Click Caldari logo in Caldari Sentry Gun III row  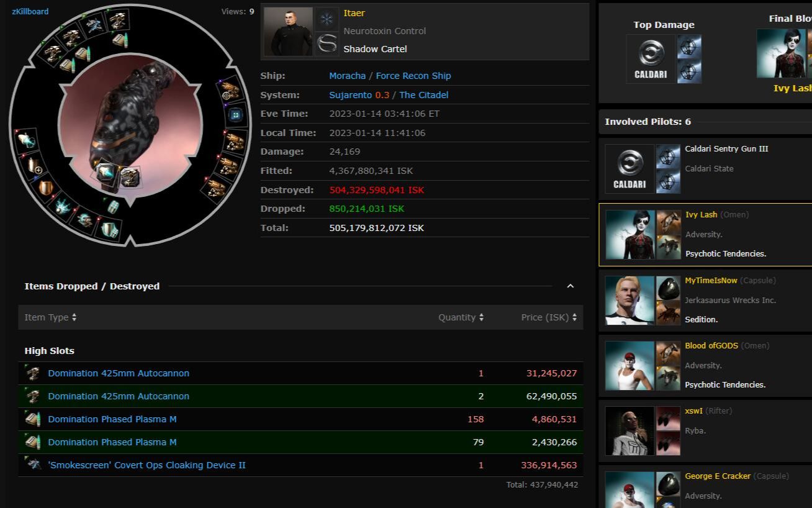629,169
